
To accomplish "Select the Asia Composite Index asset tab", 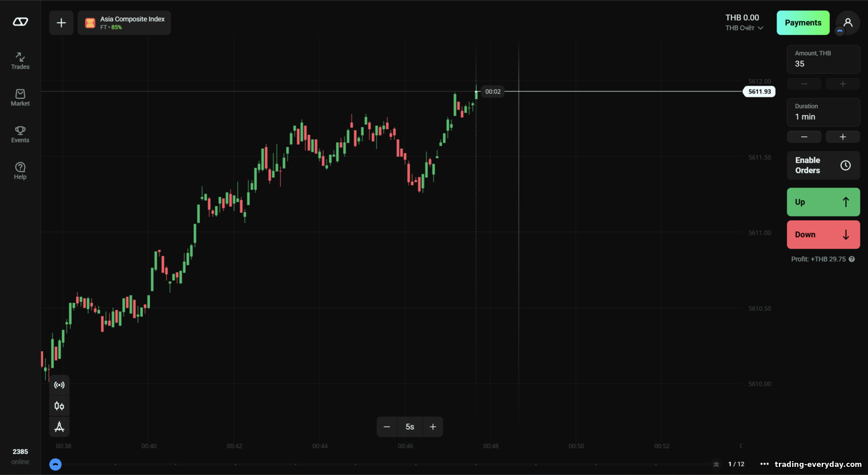I will click(124, 23).
